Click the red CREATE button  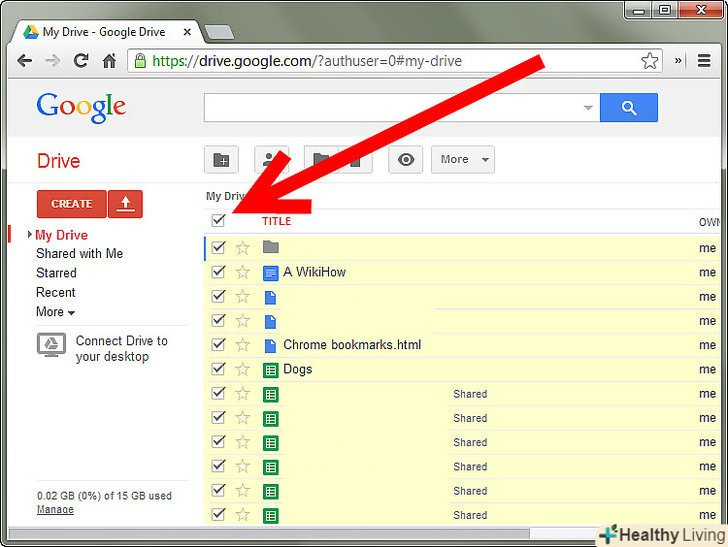pos(72,204)
